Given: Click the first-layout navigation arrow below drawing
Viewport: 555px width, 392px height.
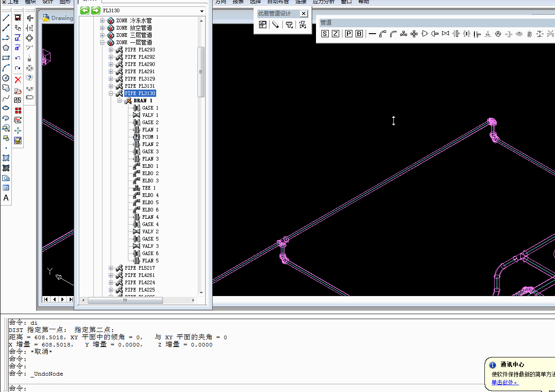Looking at the screenshot, I should click(46, 299).
